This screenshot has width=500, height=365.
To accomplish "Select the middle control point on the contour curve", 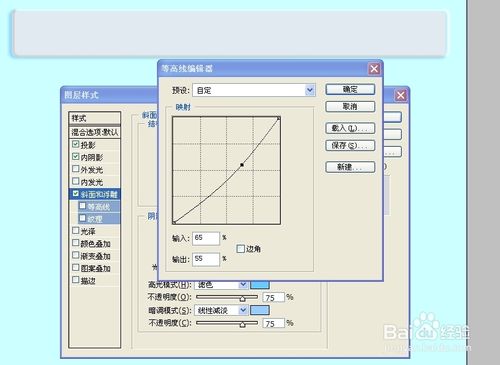I will coord(242,165).
